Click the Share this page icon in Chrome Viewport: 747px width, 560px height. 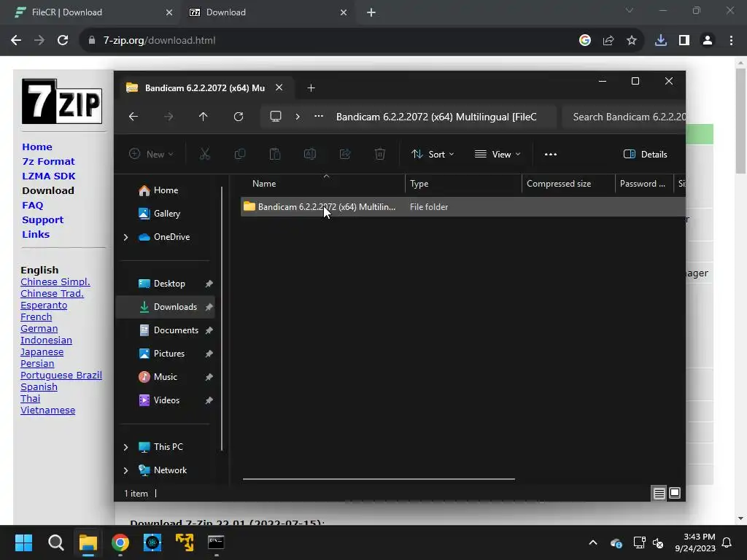[x=608, y=41]
